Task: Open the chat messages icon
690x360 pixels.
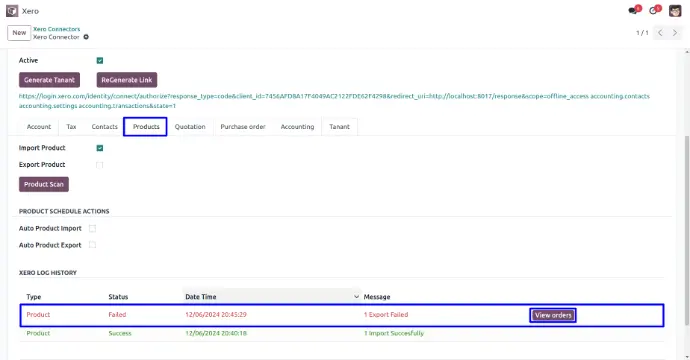Action: coord(633,11)
